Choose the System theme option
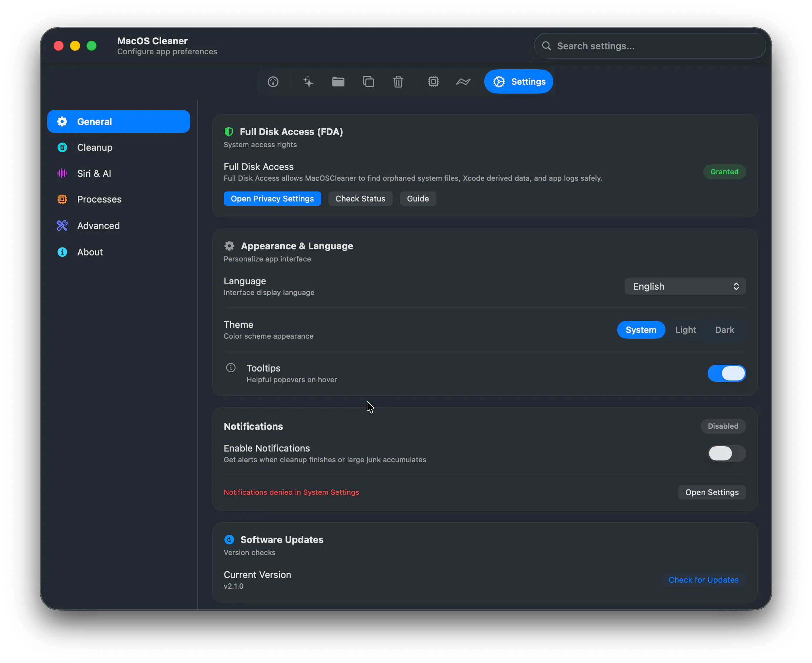Screen dimensions: 812x663 [641, 330]
